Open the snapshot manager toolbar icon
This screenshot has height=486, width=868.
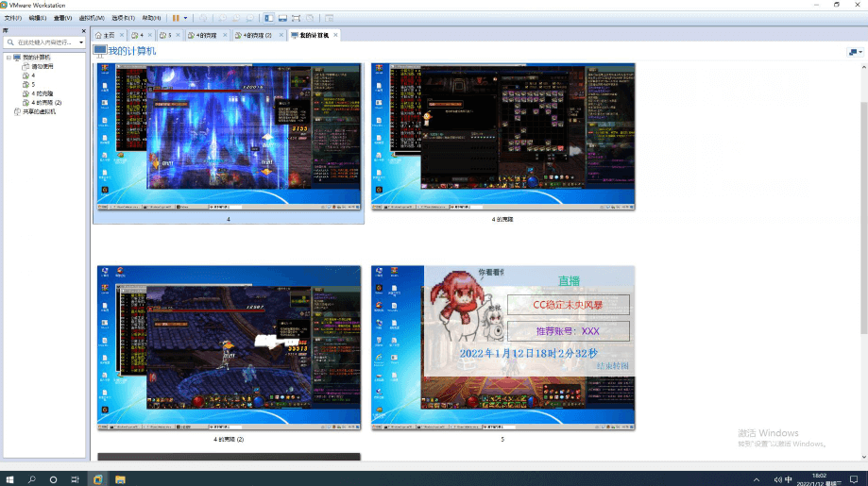[x=250, y=18]
